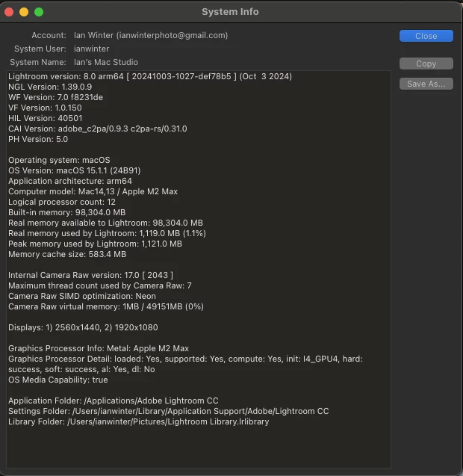Click the System Name value Ian's Mac Studio
The height and width of the screenshot is (476, 463).
106,62
